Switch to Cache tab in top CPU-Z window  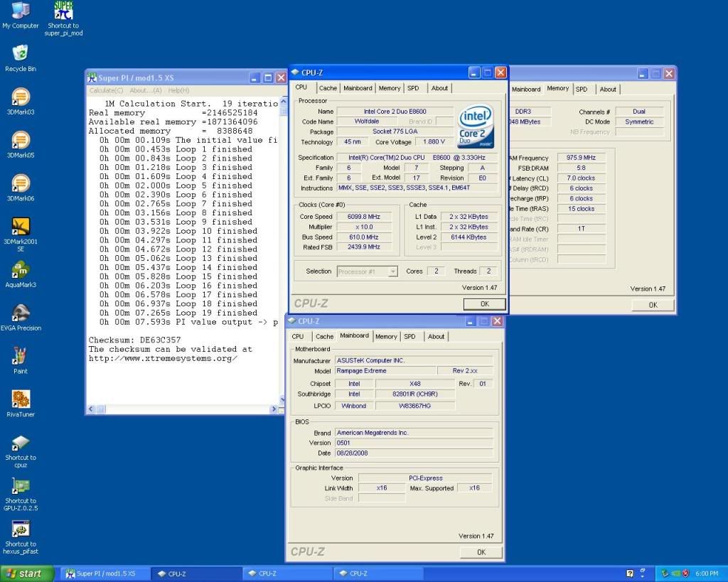point(328,88)
